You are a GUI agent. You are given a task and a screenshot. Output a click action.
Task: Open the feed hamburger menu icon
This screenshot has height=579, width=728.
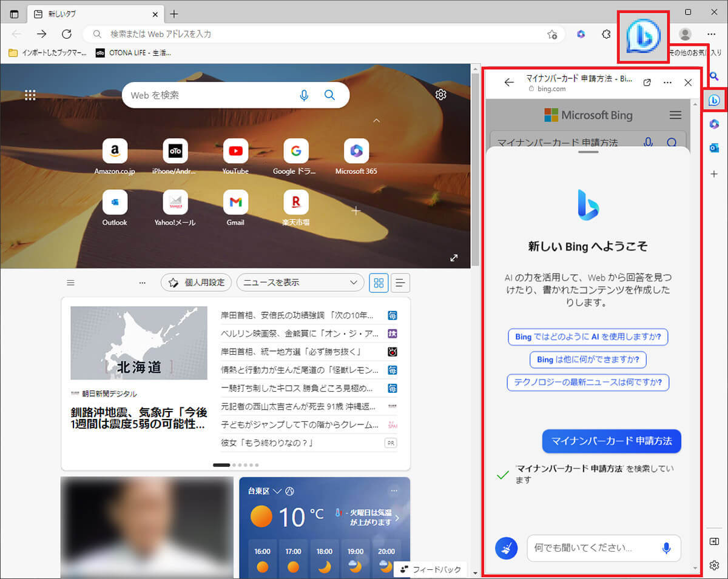pyautogui.click(x=70, y=283)
